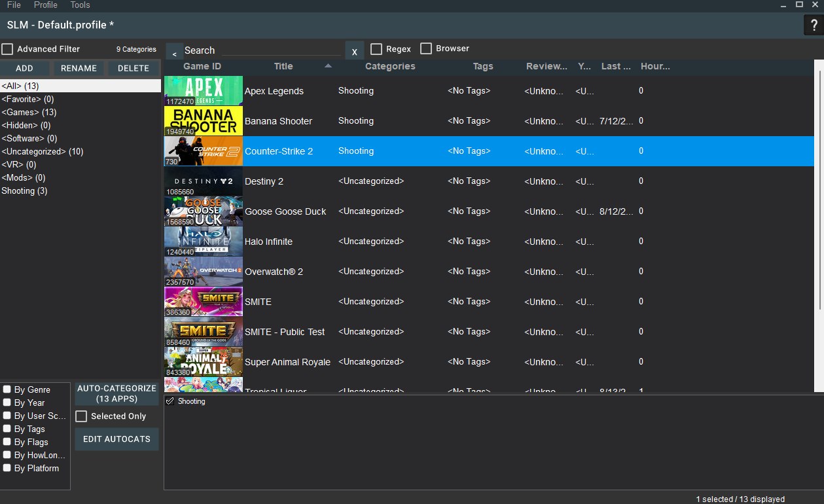Viewport: 824px width, 504px height.
Task: Open the Profile menu
Action: click(45, 5)
